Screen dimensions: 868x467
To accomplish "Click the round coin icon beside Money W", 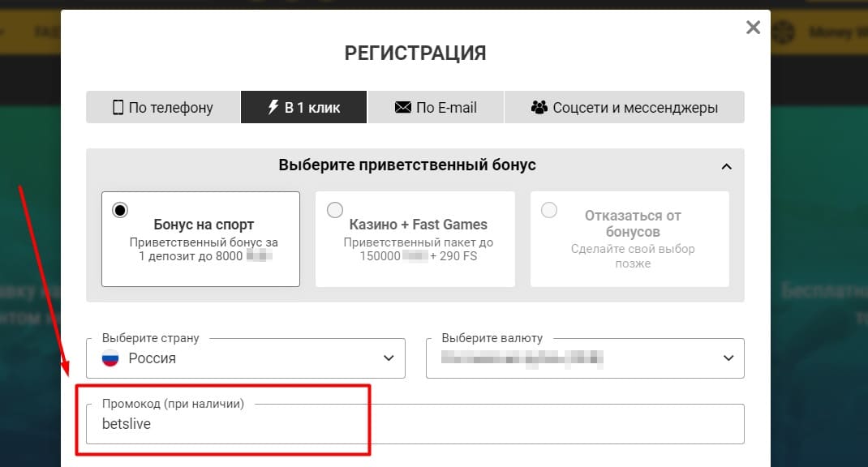I will (784, 33).
